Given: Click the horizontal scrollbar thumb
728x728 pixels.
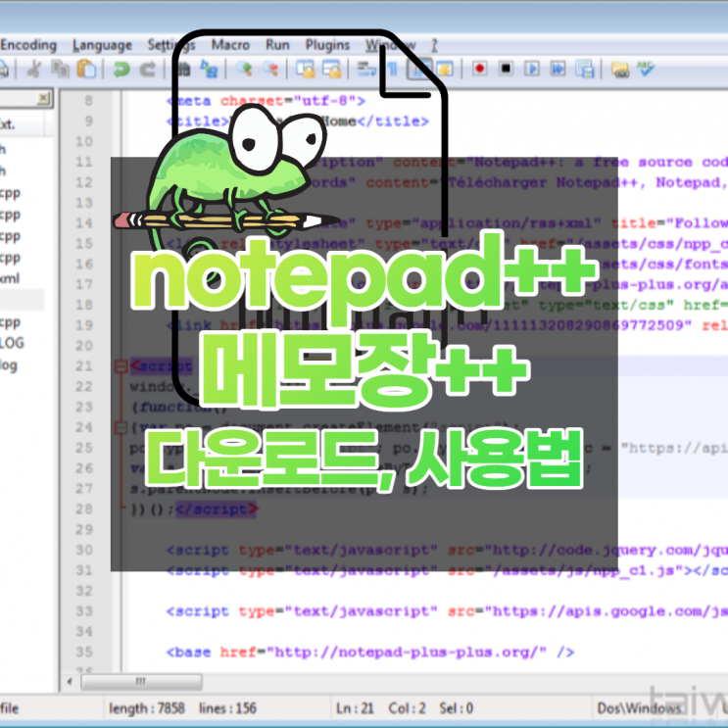Looking at the screenshot, I should coord(142,682).
